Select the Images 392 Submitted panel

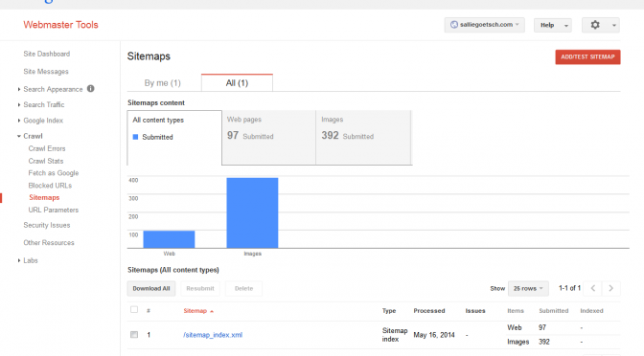[x=363, y=138]
